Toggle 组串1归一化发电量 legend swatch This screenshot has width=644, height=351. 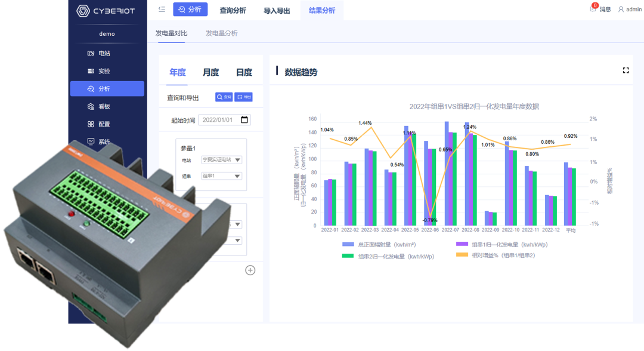point(462,244)
